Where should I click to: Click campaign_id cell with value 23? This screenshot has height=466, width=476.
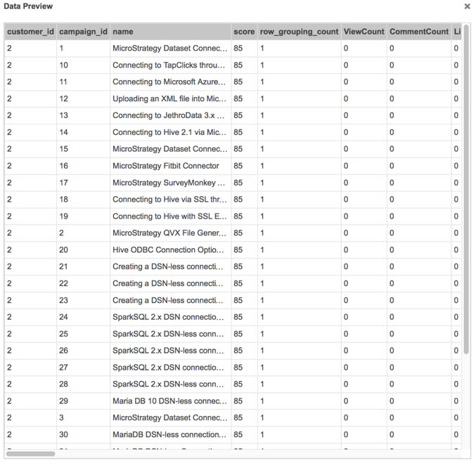[84, 300]
